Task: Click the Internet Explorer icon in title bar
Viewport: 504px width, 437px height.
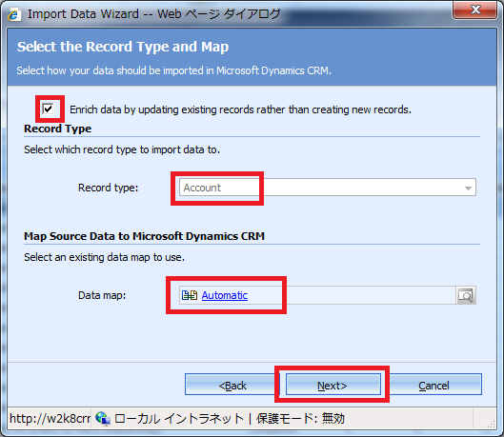Action: (x=14, y=14)
